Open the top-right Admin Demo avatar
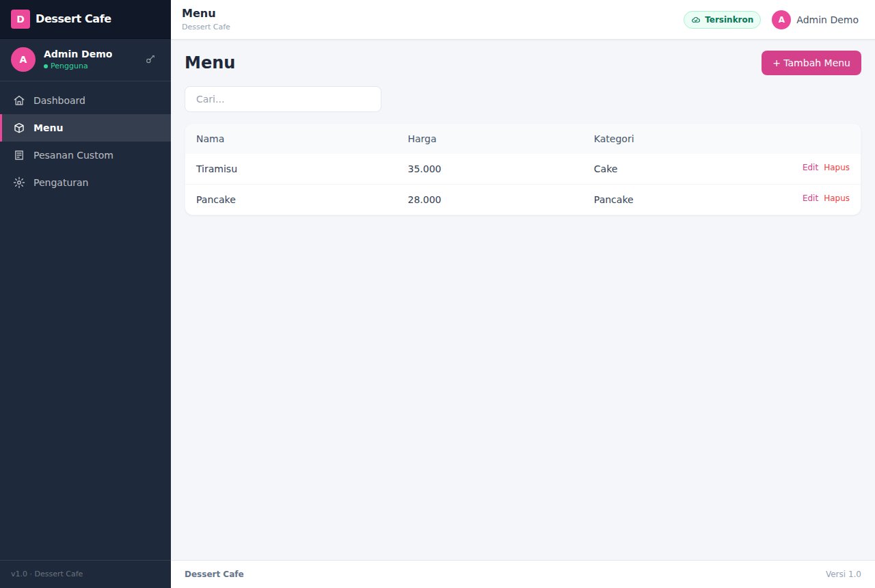The width and height of the screenshot is (875, 588). tap(781, 20)
